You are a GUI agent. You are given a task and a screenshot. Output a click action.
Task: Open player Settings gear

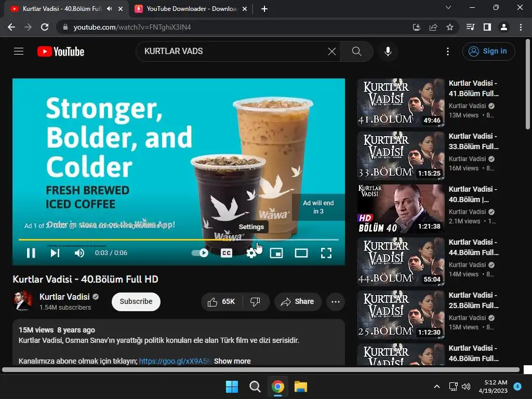[x=251, y=253]
